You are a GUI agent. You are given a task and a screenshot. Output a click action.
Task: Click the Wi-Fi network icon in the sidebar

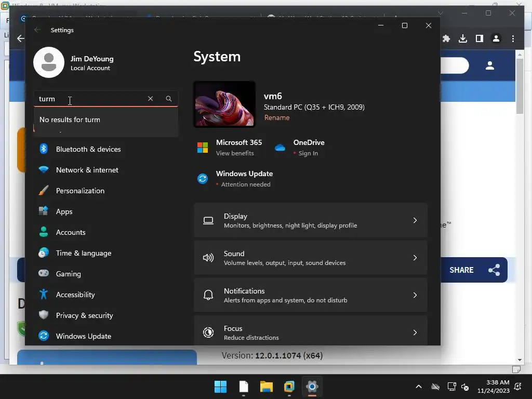click(44, 170)
